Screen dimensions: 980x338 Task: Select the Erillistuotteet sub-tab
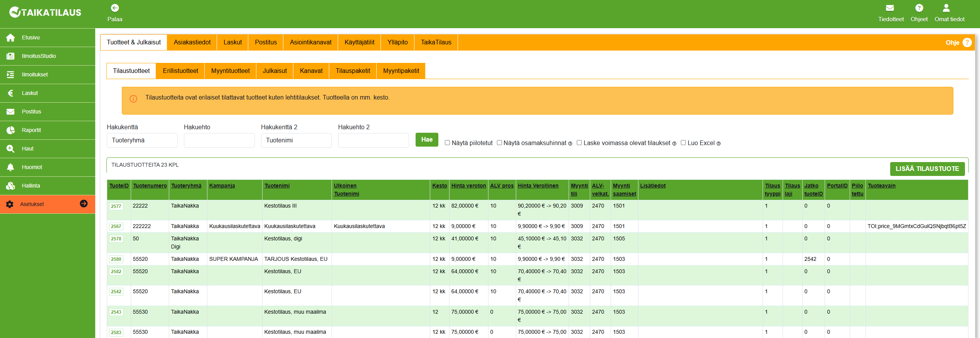pyautogui.click(x=180, y=71)
